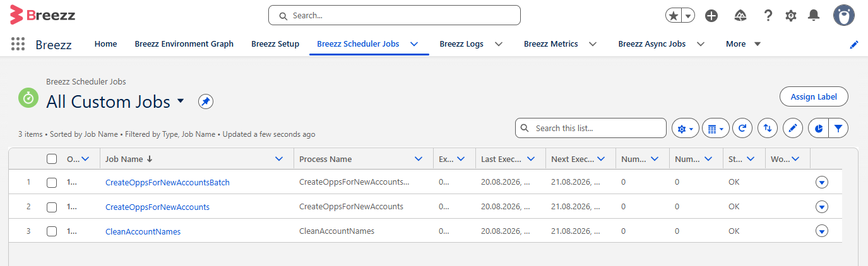Click CleanAccountNames process name cell
868x266 pixels.
pyautogui.click(x=336, y=231)
